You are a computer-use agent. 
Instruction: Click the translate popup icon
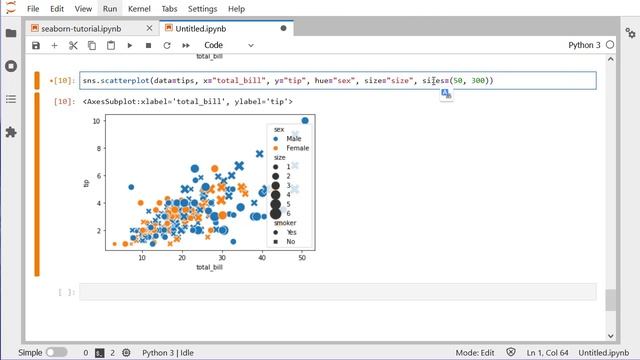[446, 94]
